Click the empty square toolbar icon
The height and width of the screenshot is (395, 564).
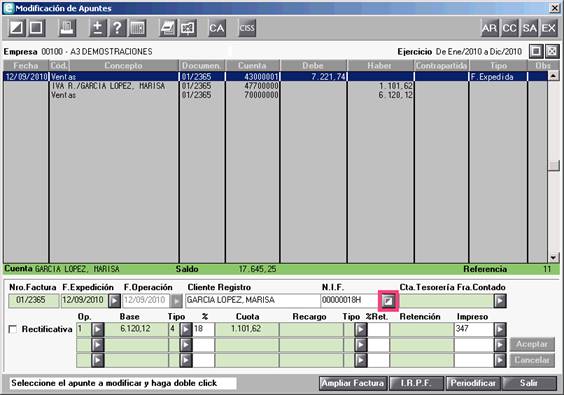[x=36, y=28]
